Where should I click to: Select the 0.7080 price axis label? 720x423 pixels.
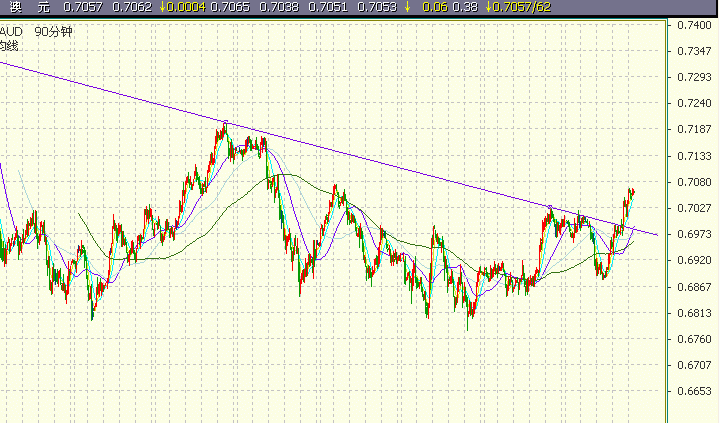[x=694, y=182]
